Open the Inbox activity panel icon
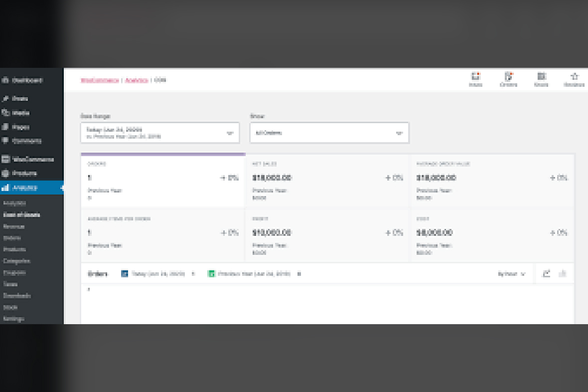Viewport: 588px width, 392px height. 476,79
